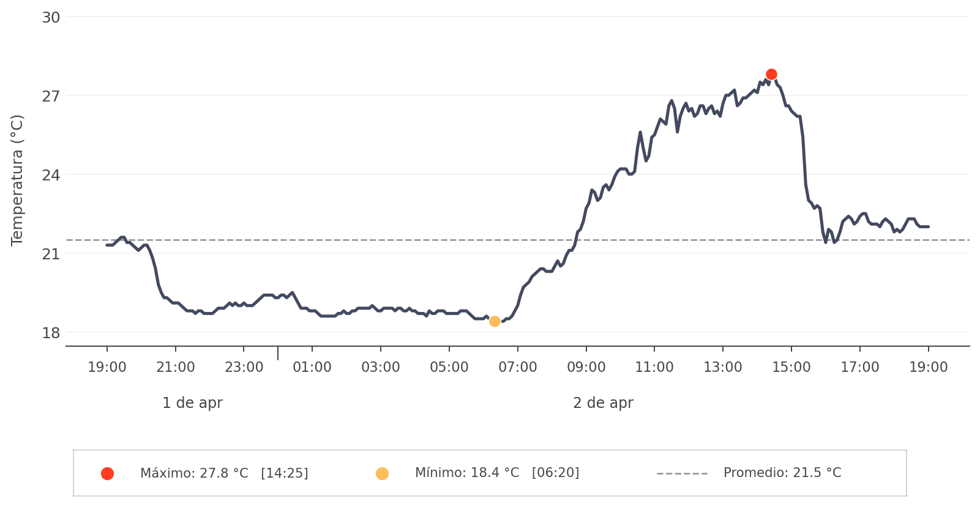This screenshot has height=507, width=980.
Task: Click the '1 de apr' date label
Action: pos(192,403)
